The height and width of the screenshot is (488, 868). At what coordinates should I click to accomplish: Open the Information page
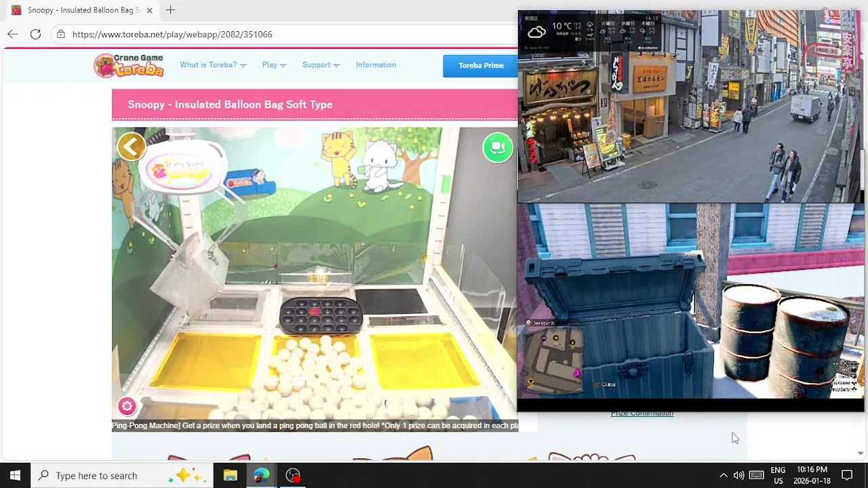tap(376, 65)
